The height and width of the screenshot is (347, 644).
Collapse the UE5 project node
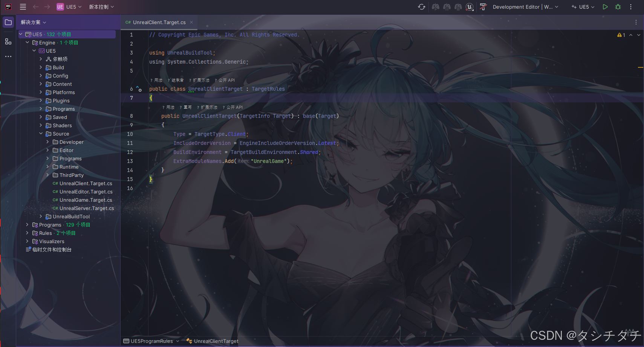(x=34, y=51)
